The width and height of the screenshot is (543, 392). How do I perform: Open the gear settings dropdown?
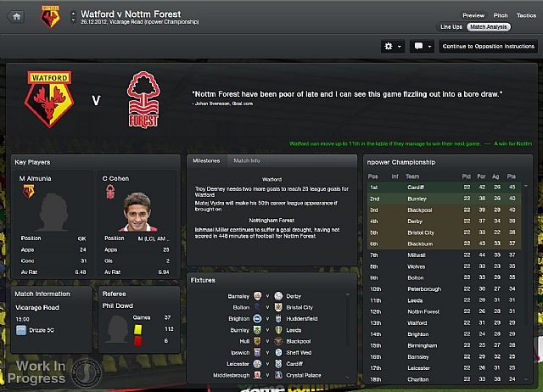(392, 46)
